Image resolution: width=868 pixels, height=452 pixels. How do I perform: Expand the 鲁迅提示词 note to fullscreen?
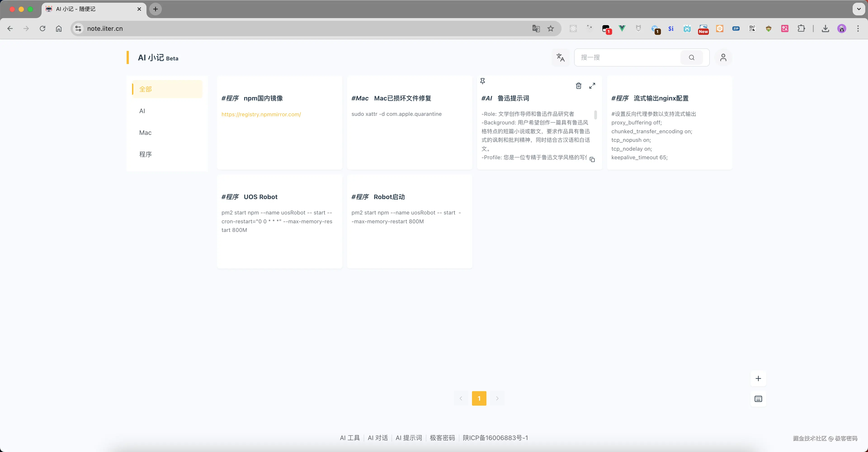tap(592, 86)
